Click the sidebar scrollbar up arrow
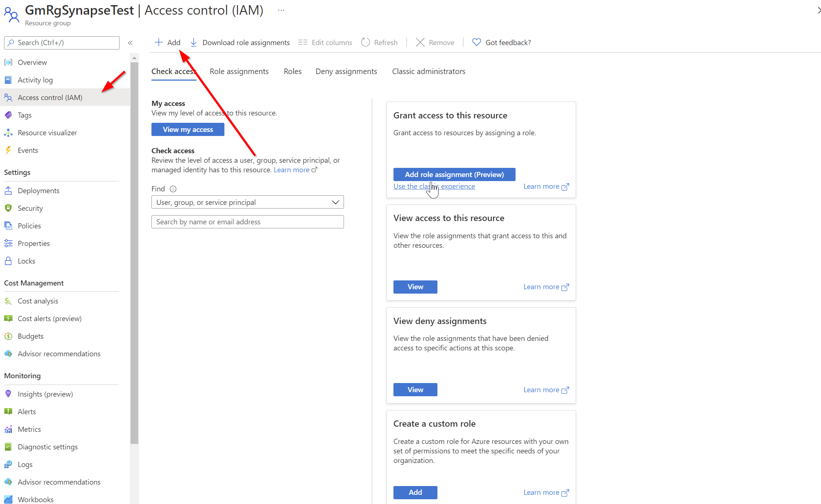 coord(134,58)
